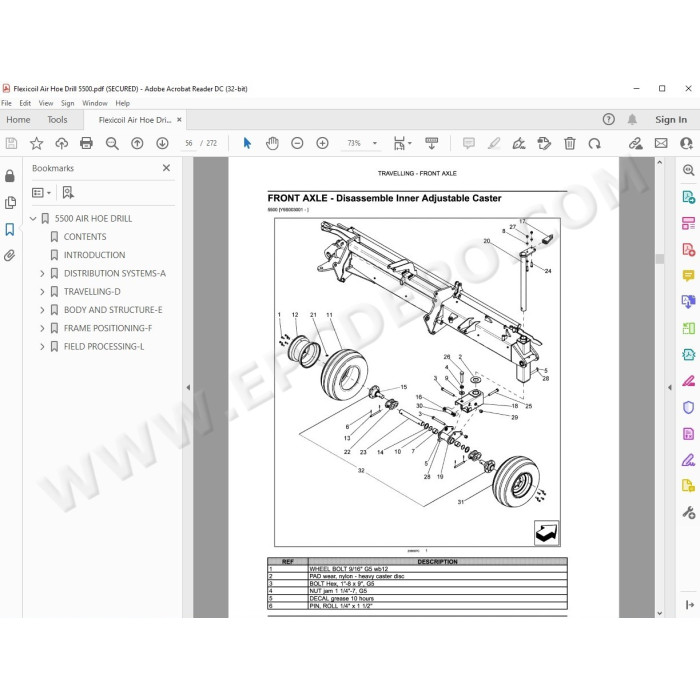Open More Tools wrench icon
The height and width of the screenshot is (700, 700).
click(x=688, y=512)
